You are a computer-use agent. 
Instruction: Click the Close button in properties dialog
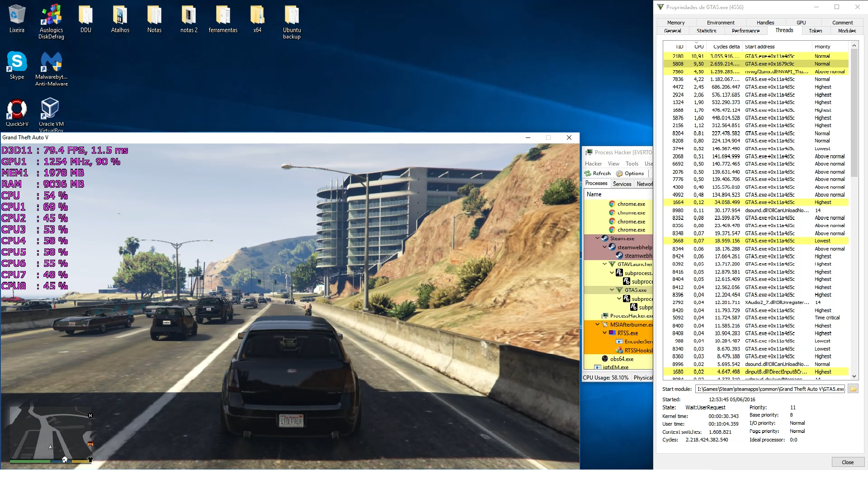[x=848, y=462]
